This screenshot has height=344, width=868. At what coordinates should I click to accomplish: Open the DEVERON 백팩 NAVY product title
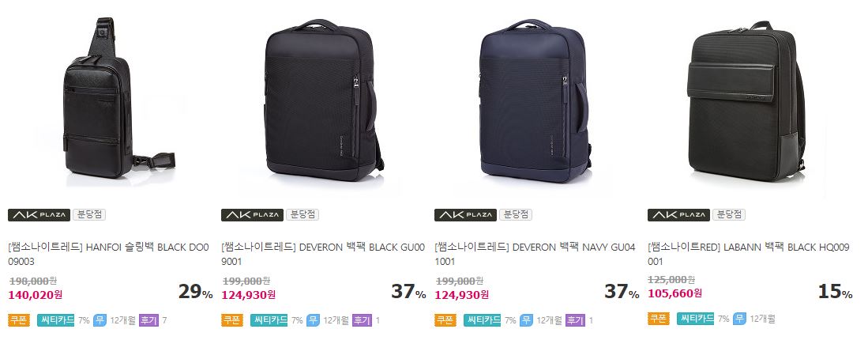[535, 255]
